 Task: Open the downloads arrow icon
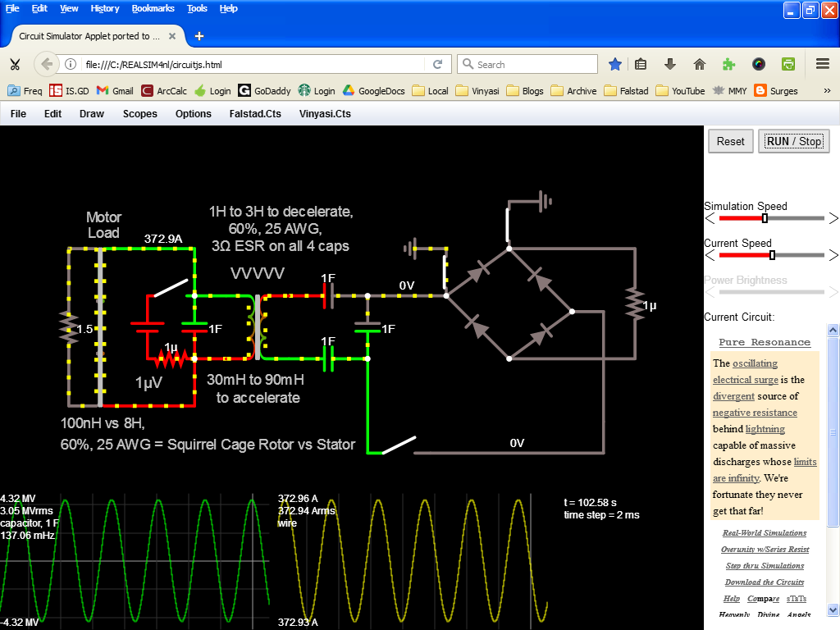pos(669,64)
